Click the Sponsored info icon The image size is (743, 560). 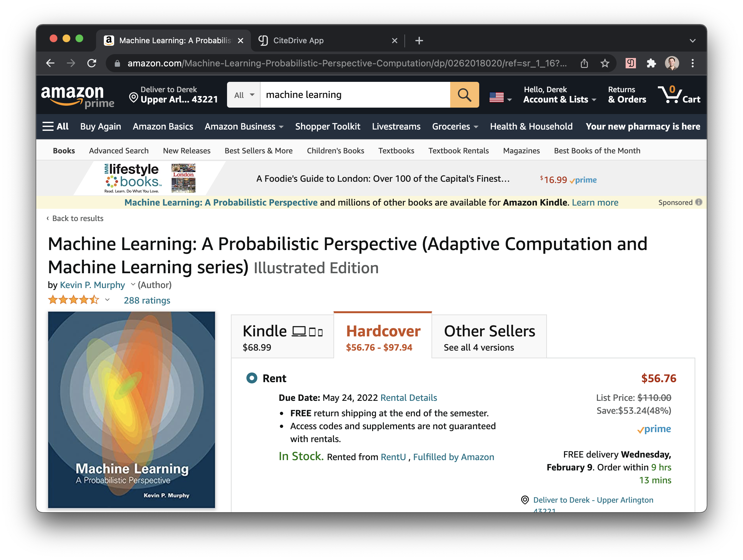[x=699, y=202]
